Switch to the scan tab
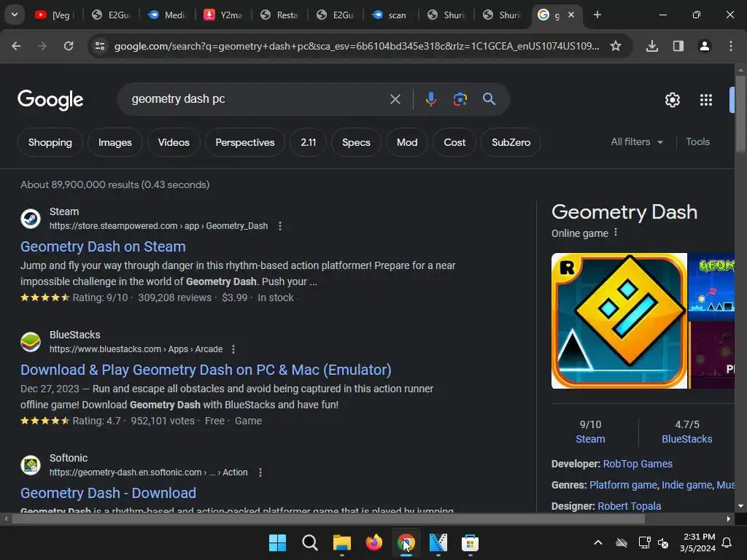 pos(391,15)
